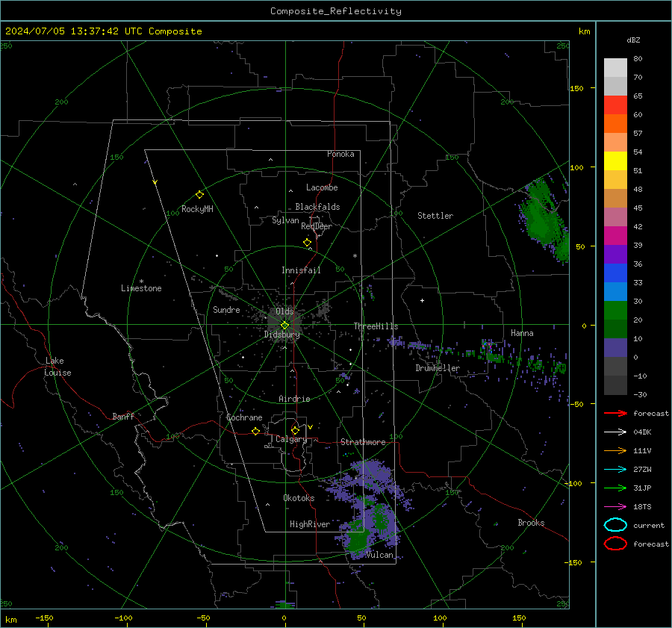672x628 pixels.
Task: Click the red forecast ellipse icon
Action: pos(615,544)
